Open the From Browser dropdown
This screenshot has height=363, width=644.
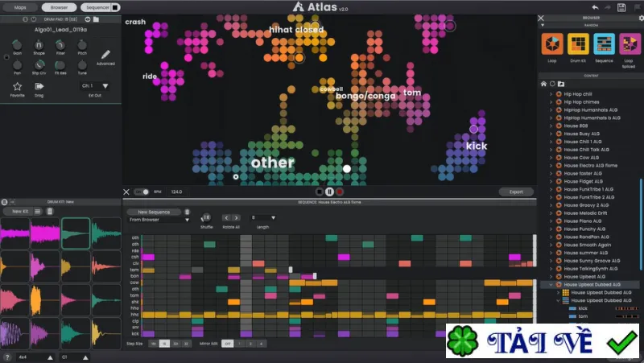159,220
